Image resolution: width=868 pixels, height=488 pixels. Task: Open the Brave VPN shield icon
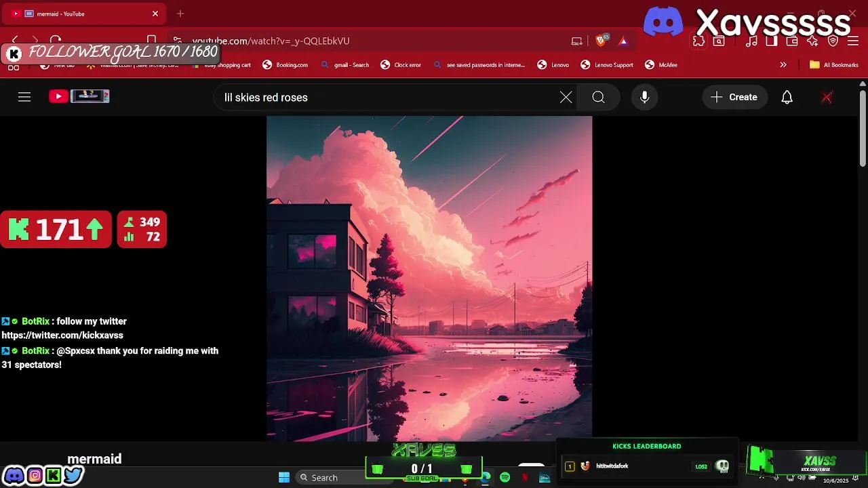coord(833,41)
